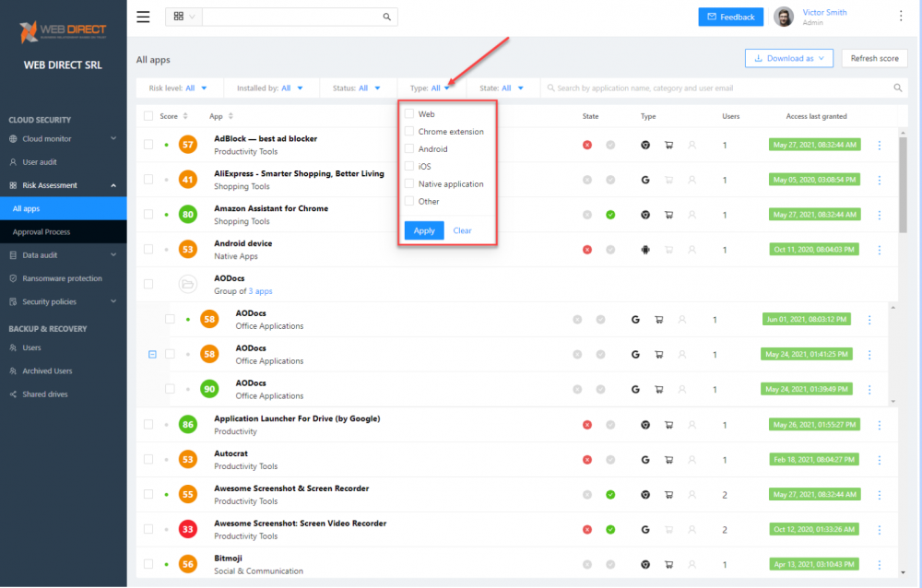This screenshot has height=588, width=922.
Task: Check the Web type filter
Action: pyautogui.click(x=409, y=114)
